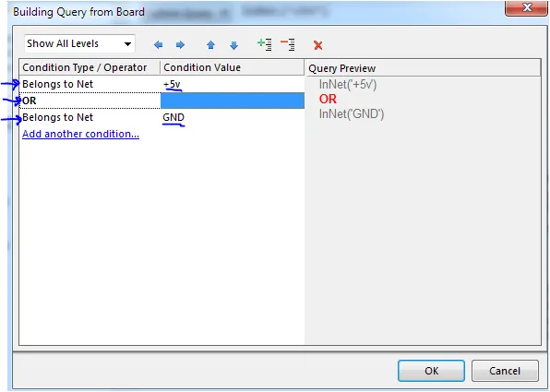Image resolution: width=550 pixels, height=392 pixels.
Task: Click the +5v condition value
Action: pos(172,84)
